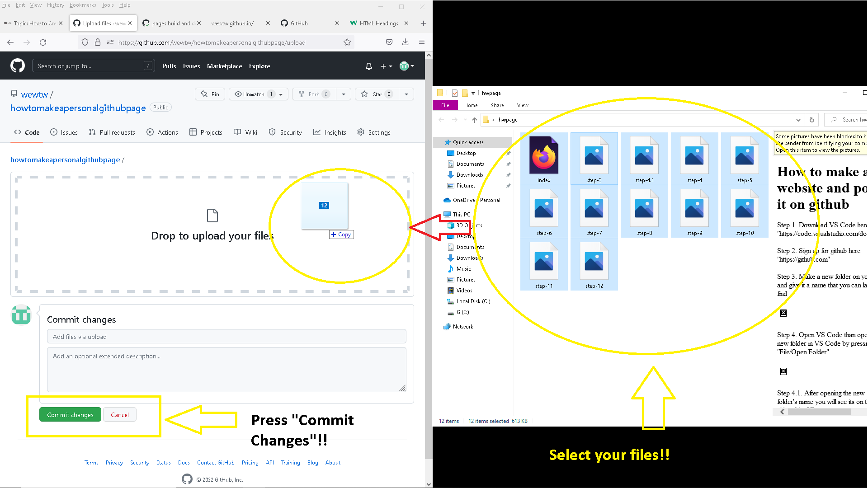Open the Share tab in Explorer
The image size is (868, 488).
click(497, 105)
